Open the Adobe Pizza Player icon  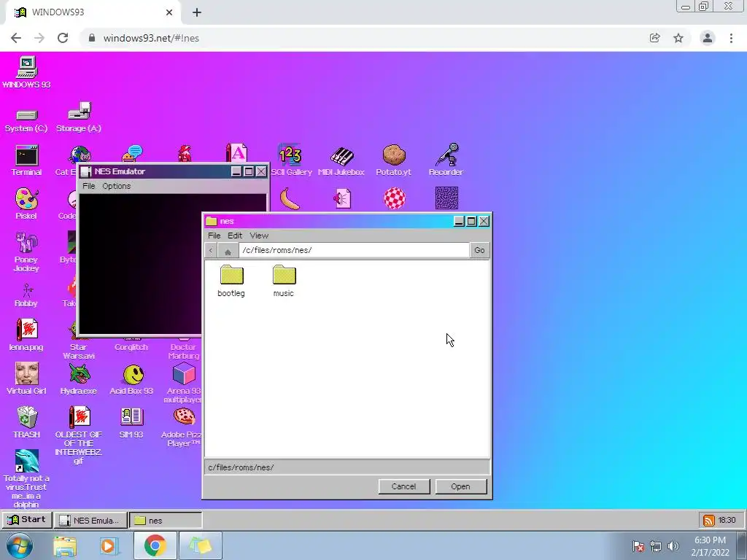pos(184,427)
